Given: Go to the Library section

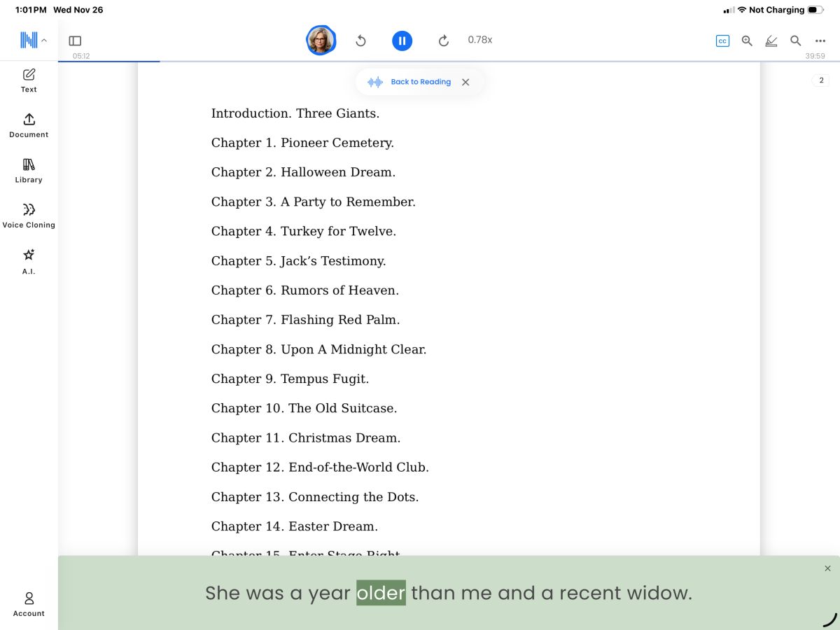Looking at the screenshot, I should click(29, 170).
